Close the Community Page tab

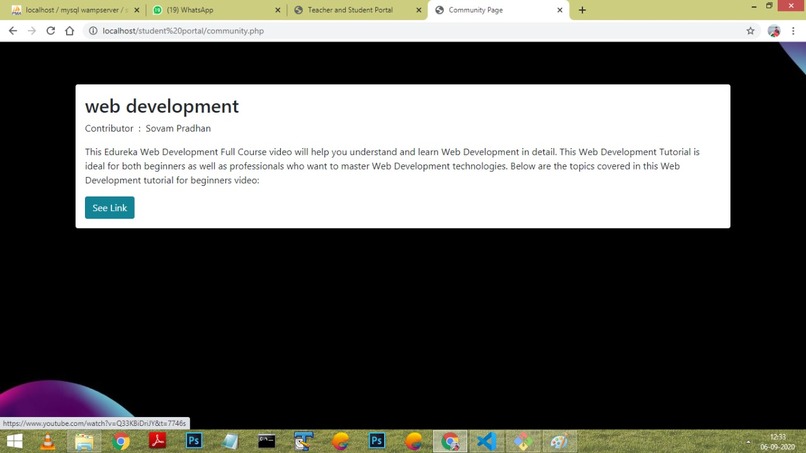560,10
